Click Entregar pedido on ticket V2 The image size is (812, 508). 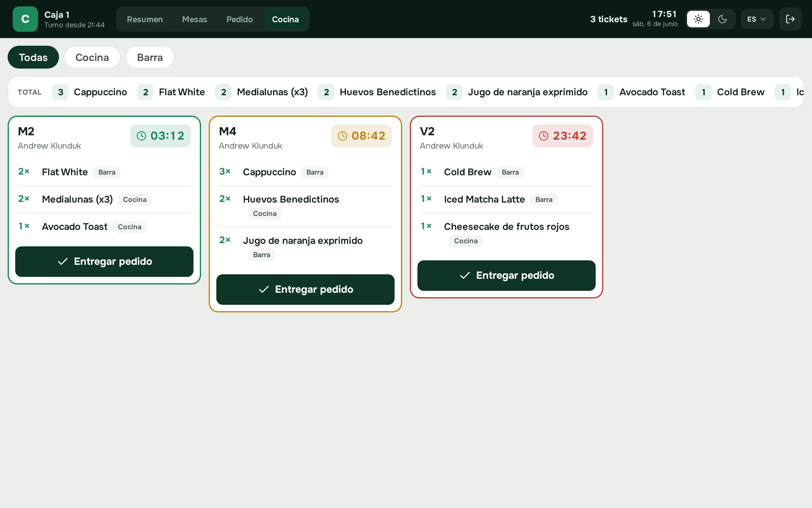pos(506,276)
